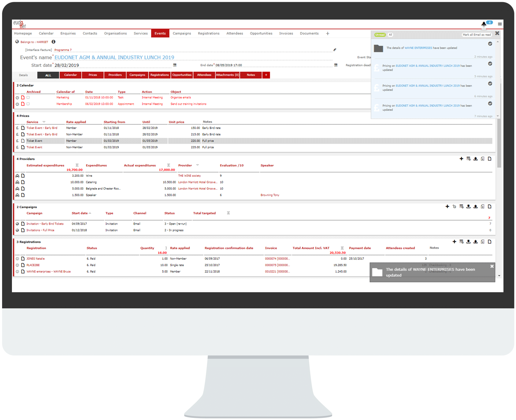Open the Provider column filter dropdown
The height and width of the screenshot is (420, 516).
(x=198, y=165)
